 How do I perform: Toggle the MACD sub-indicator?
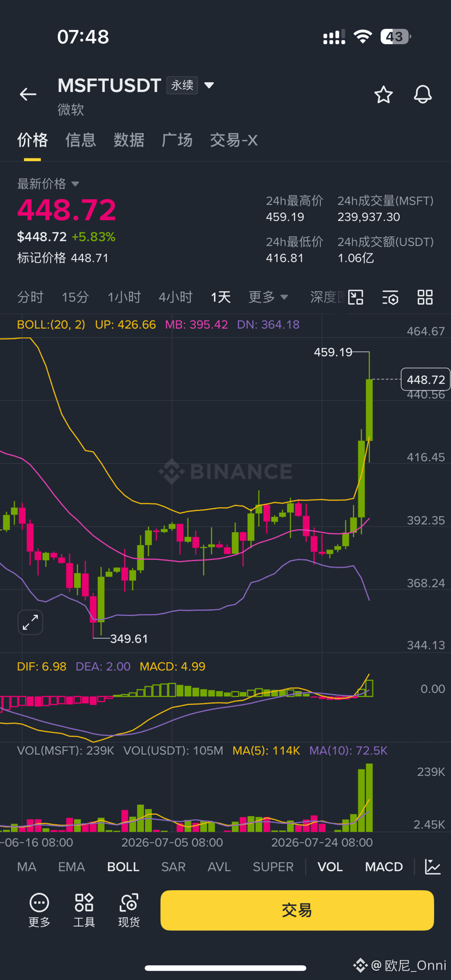tap(384, 867)
